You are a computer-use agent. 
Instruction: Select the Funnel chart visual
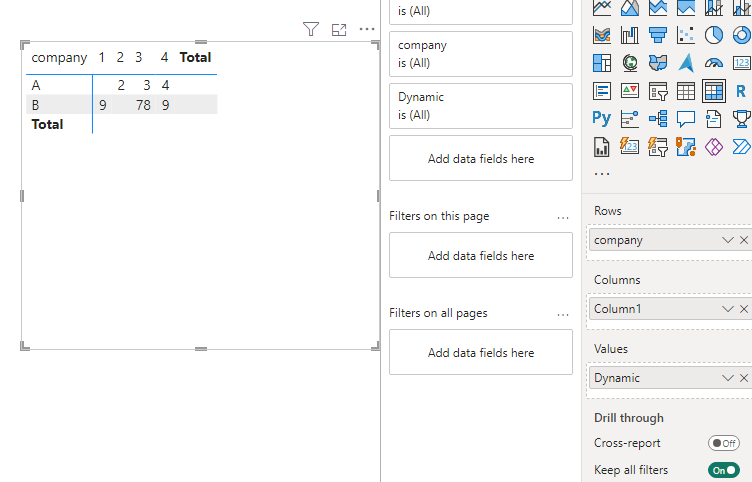tap(658, 35)
